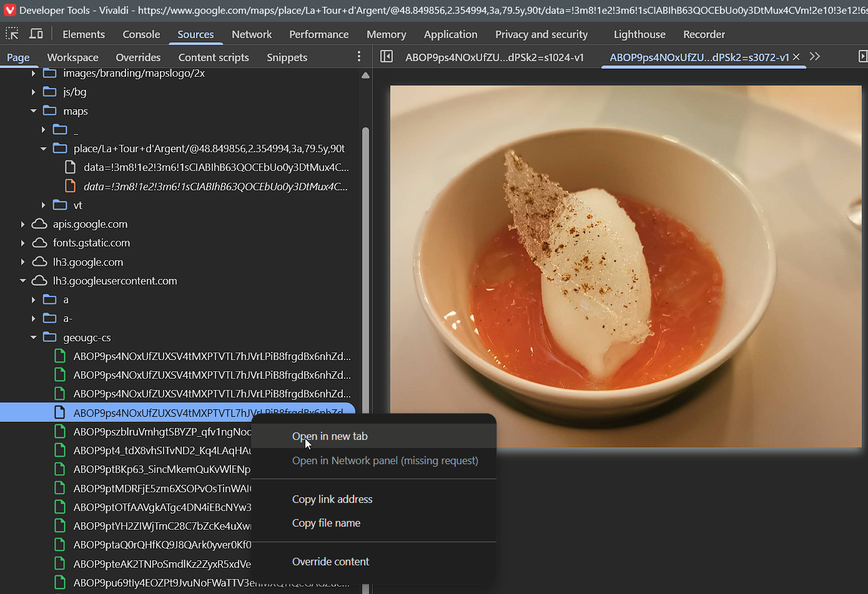Activate the inspect element picker icon

point(12,34)
